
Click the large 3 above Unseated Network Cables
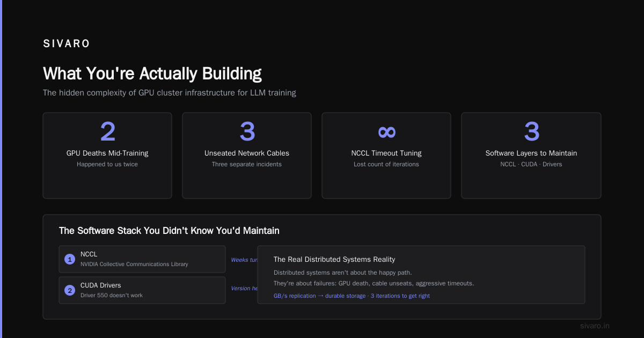[x=247, y=132]
